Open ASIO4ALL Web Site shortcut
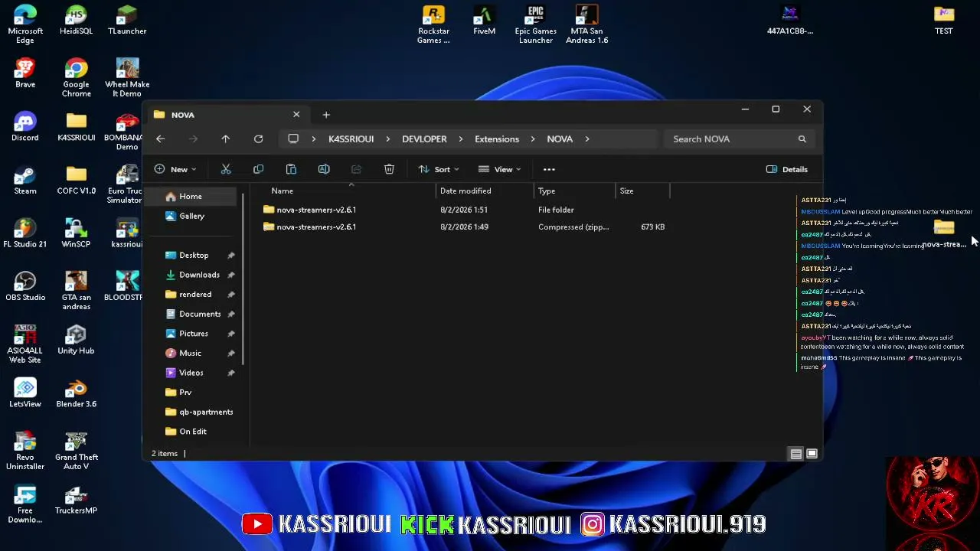This screenshot has height=551, width=980. (x=25, y=345)
